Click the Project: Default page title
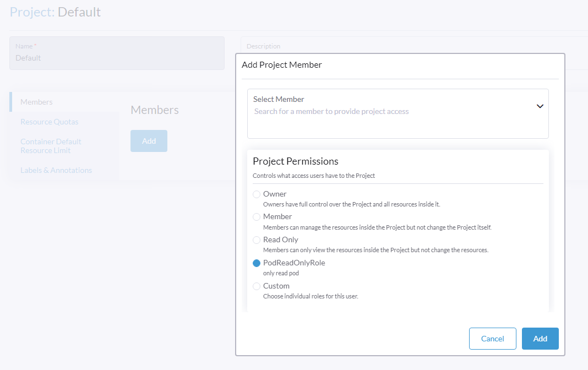Screen dimensions: 588x370 pos(55,12)
